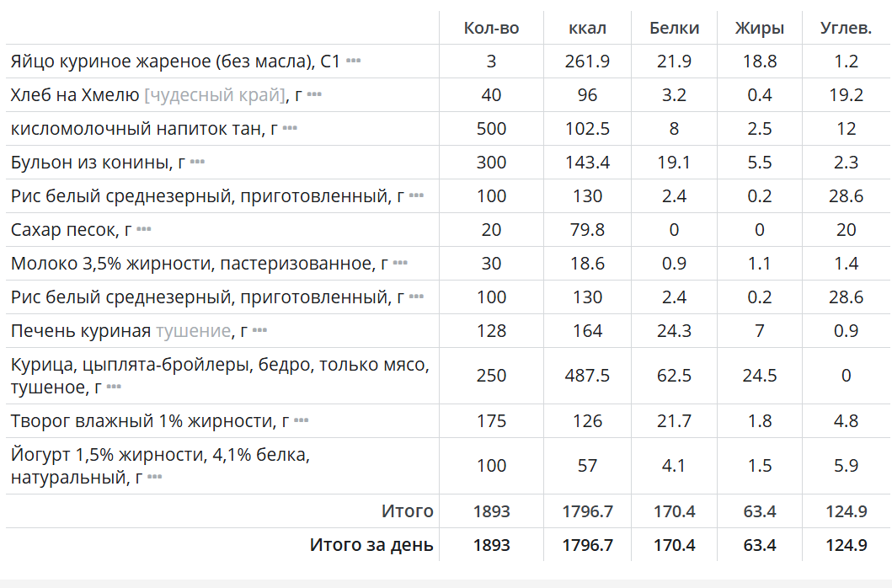The height and width of the screenshot is (588, 892).
Task: Open the options dots for Сахар песок
Action: (x=144, y=229)
